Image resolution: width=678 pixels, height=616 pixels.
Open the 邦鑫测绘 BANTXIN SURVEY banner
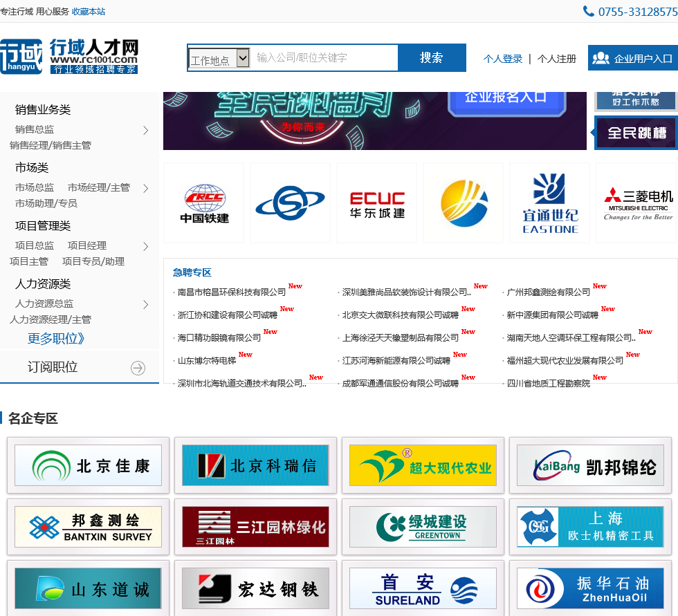[89, 527]
